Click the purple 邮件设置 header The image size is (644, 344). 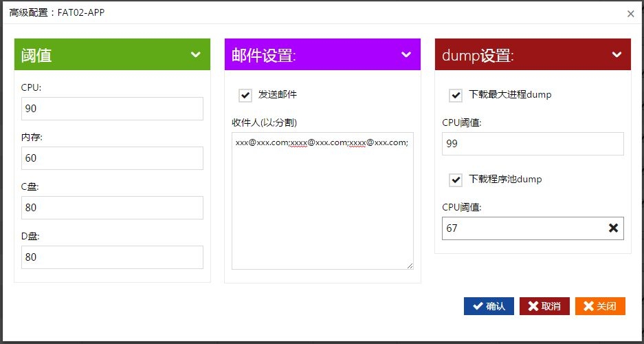tap(322, 54)
